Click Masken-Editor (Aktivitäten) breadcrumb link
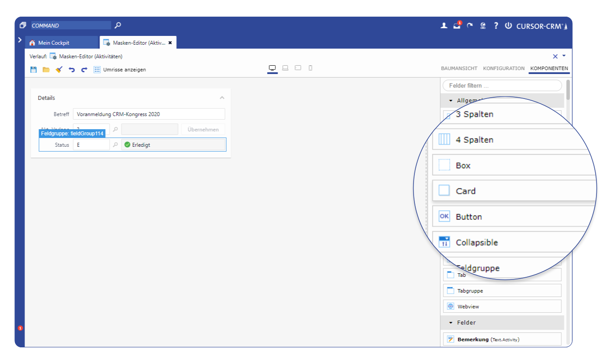 (90, 57)
